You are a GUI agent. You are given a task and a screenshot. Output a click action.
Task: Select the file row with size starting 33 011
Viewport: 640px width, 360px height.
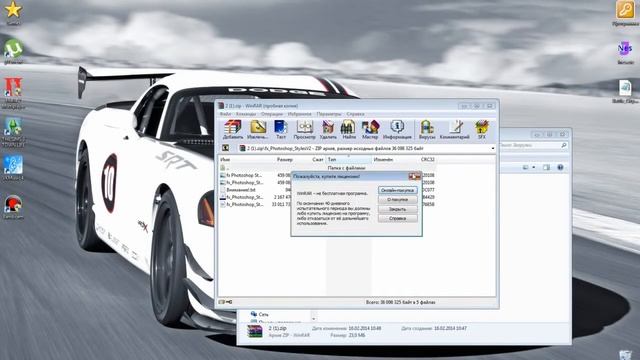[327, 204]
